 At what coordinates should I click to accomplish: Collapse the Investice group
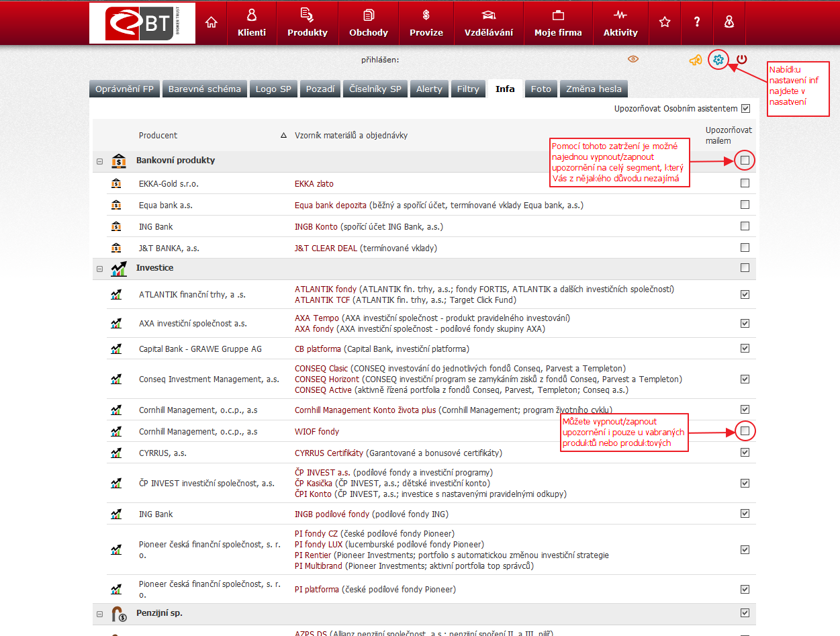[99, 269]
